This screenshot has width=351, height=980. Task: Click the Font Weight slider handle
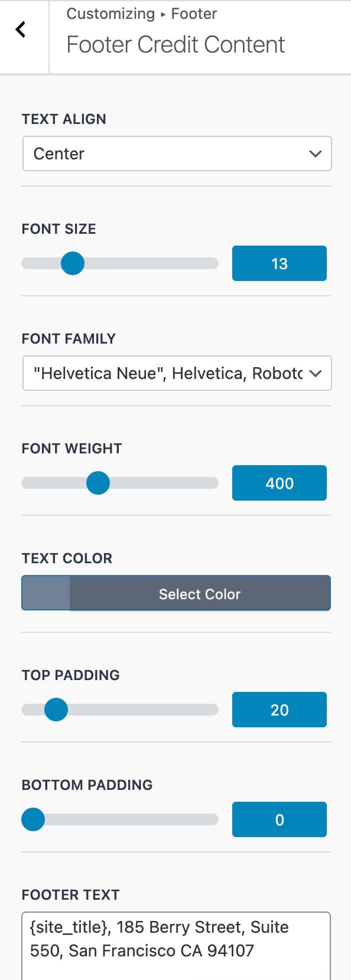[x=98, y=483]
